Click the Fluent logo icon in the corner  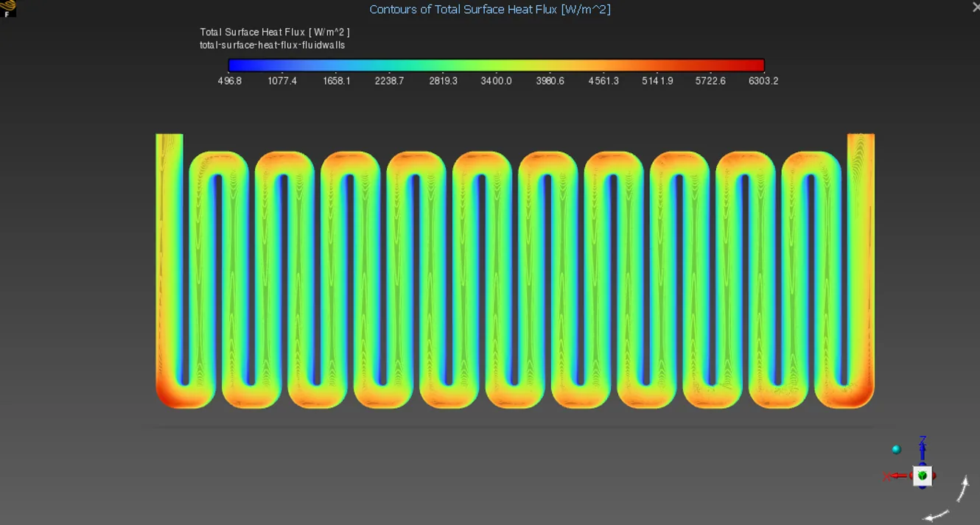point(8,8)
